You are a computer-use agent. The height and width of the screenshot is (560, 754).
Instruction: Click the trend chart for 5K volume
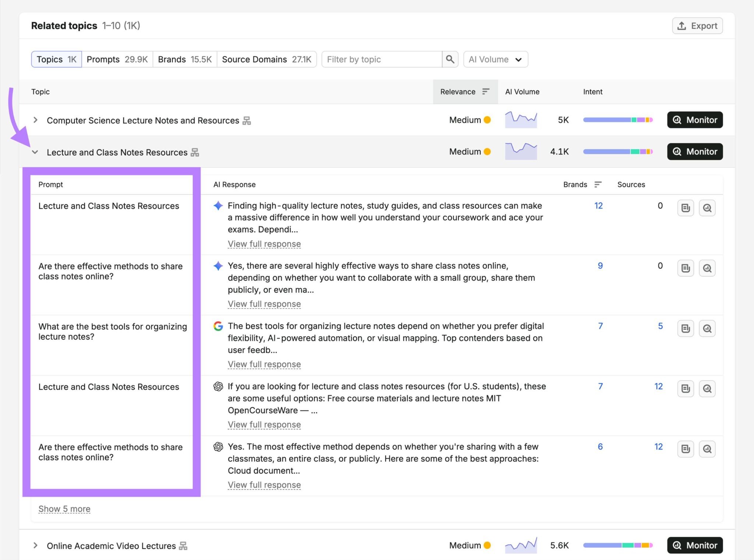click(x=521, y=120)
